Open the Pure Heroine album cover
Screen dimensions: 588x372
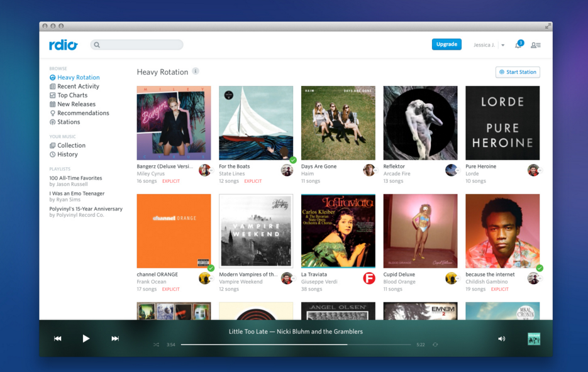coord(502,123)
